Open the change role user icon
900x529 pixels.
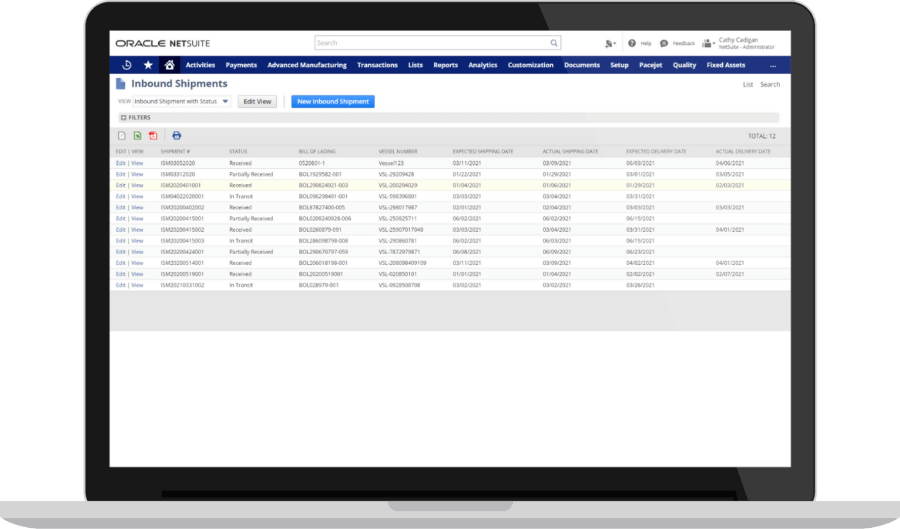point(708,44)
